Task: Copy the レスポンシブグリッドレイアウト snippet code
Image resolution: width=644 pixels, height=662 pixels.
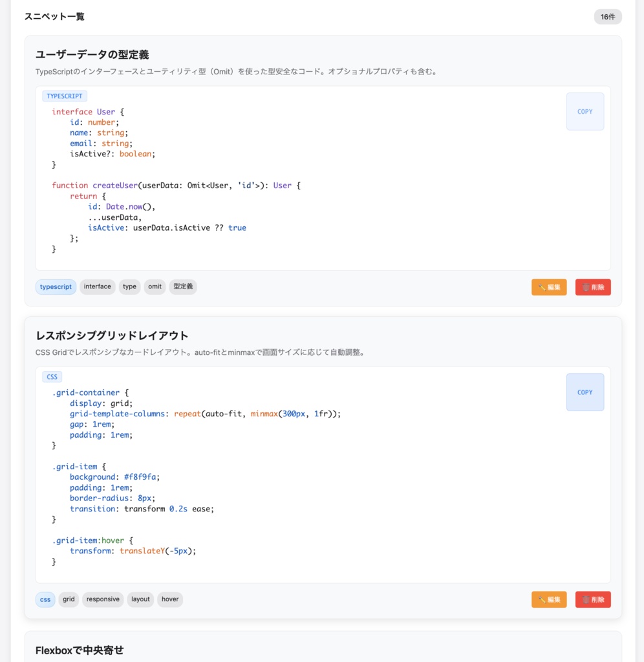Action: (585, 392)
